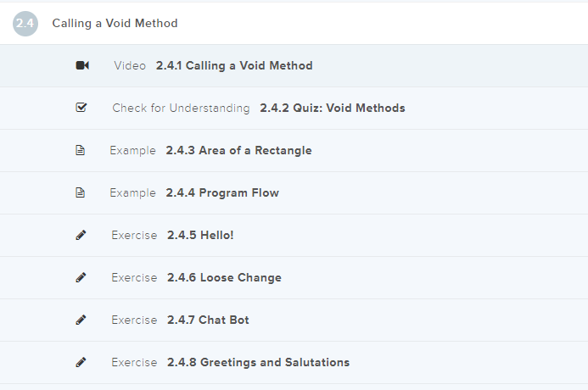This screenshot has width=588, height=390.
Task: Open the 2.4.1 Calling a Void Method video
Action: (x=234, y=65)
